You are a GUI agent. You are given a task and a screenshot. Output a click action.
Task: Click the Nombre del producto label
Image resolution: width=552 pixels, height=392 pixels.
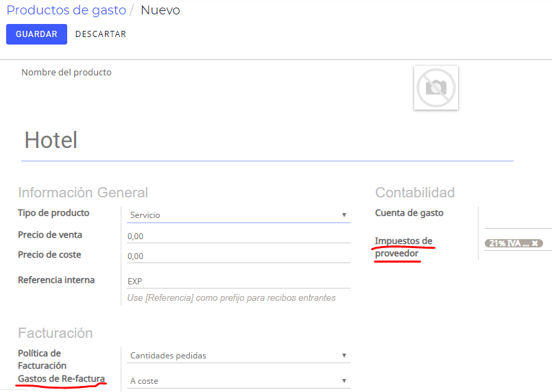(x=67, y=72)
